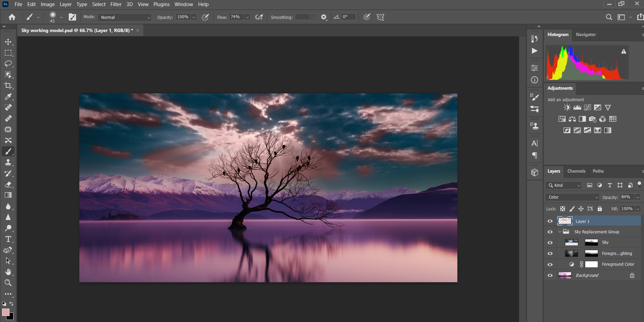Select the Crop tool
This screenshot has width=644, height=322.
[x=8, y=86]
